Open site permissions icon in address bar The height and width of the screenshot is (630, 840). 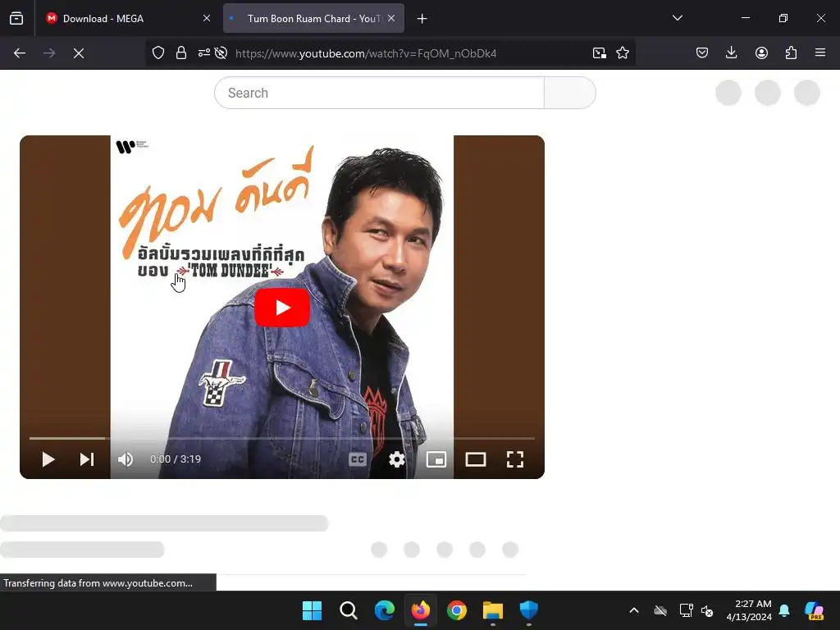click(204, 53)
